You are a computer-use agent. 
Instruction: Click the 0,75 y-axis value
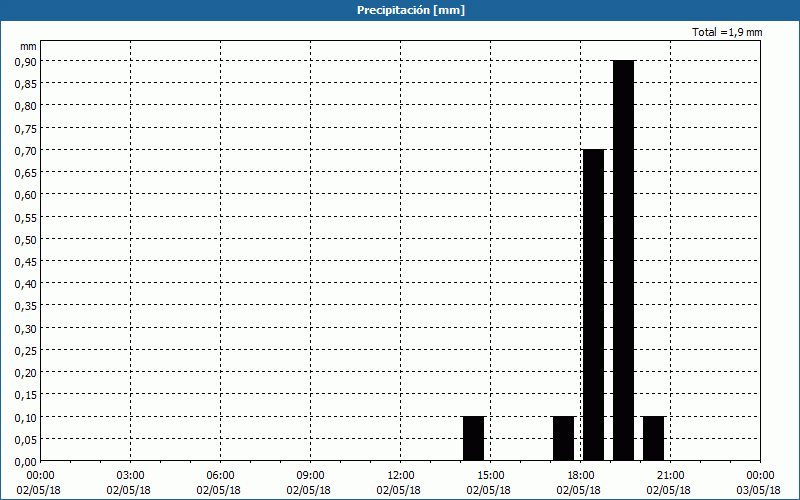(x=26, y=128)
